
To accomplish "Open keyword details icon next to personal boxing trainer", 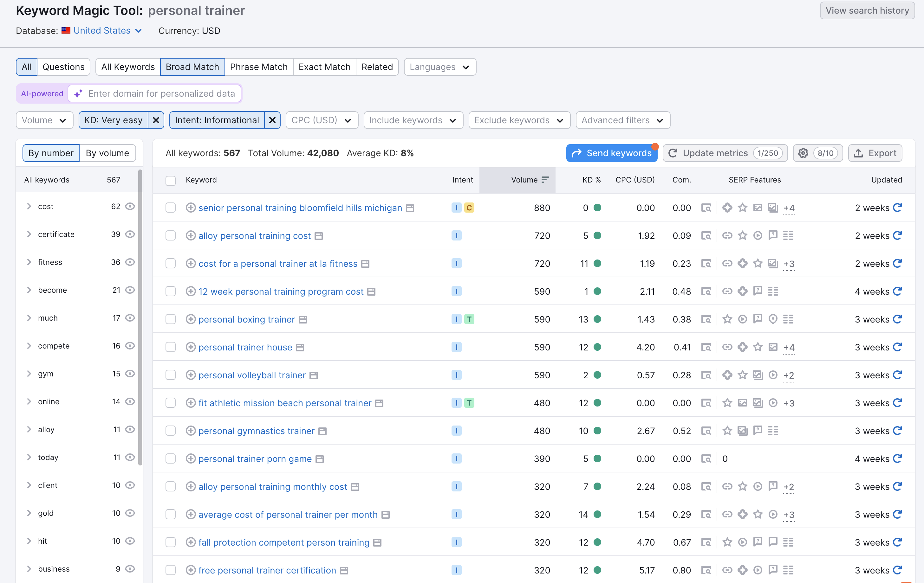I will [303, 319].
